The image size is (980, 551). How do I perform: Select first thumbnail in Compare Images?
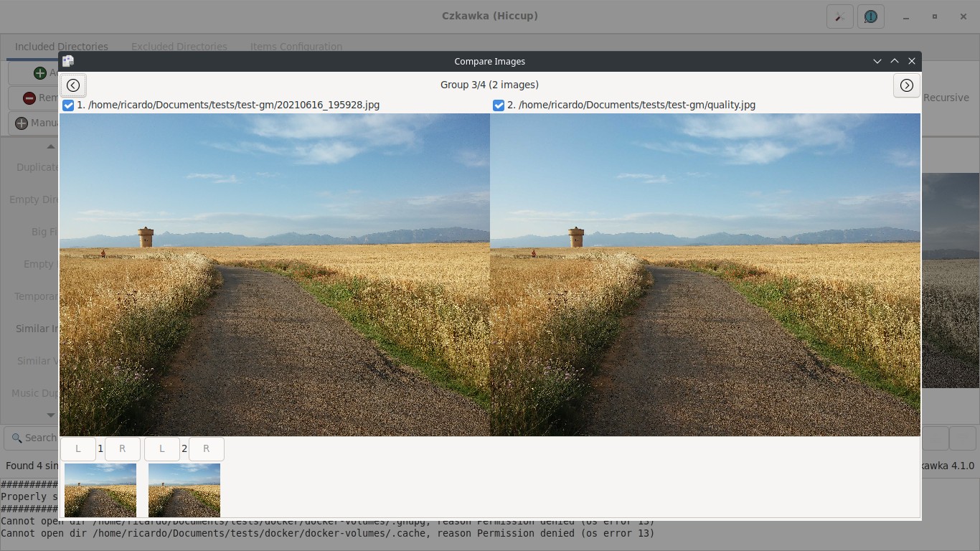(100, 490)
